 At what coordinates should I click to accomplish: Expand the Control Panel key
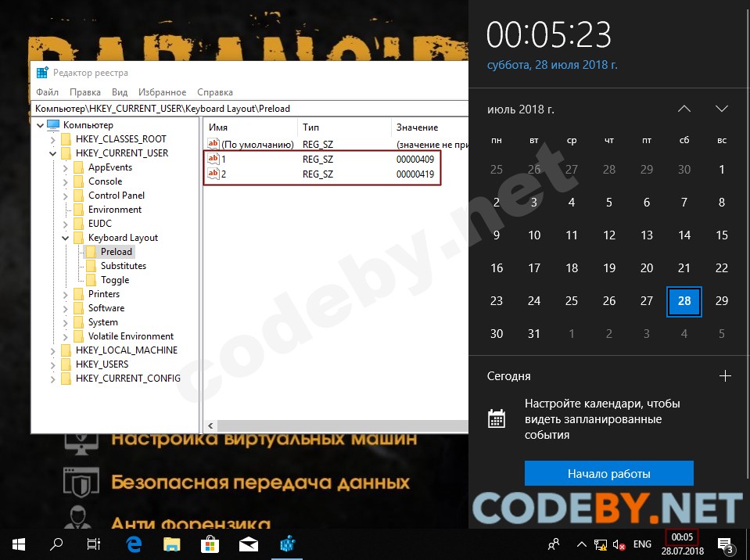point(66,196)
